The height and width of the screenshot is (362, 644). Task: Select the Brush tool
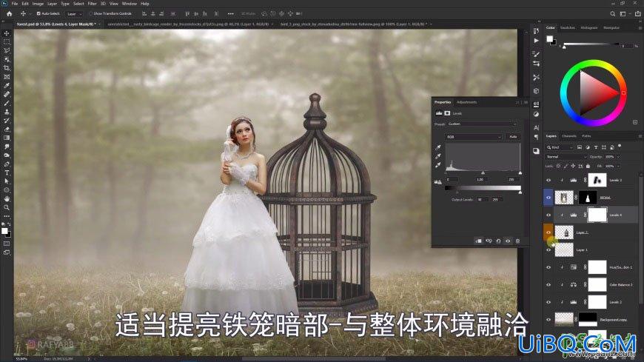[7, 103]
